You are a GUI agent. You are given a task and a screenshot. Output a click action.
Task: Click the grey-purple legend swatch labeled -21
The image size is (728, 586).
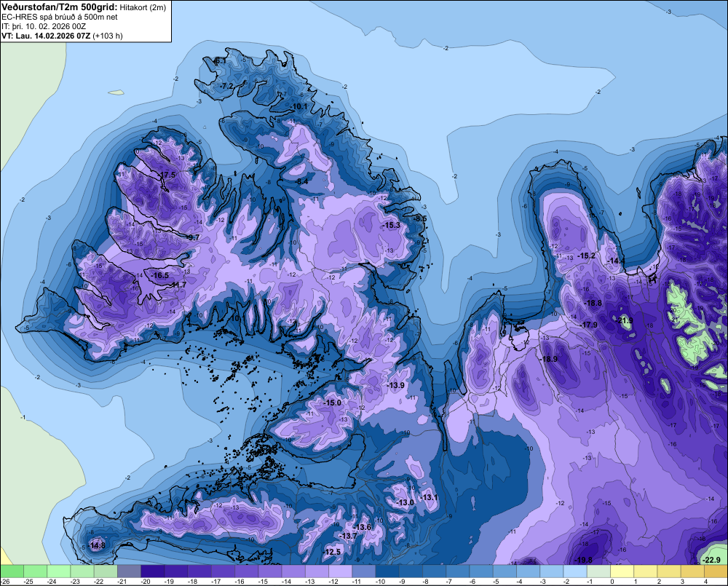tap(129, 571)
